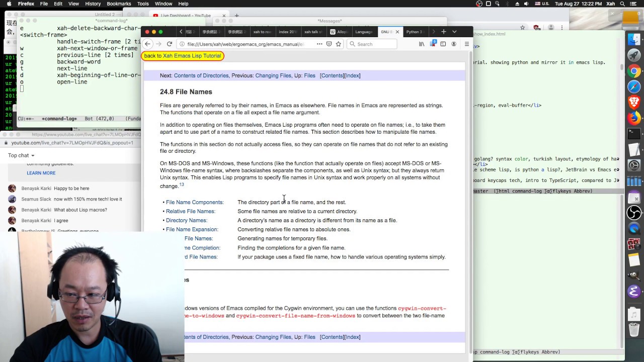
Task: Open the Bookmarks menu in menu bar
Action: (x=119, y=4)
